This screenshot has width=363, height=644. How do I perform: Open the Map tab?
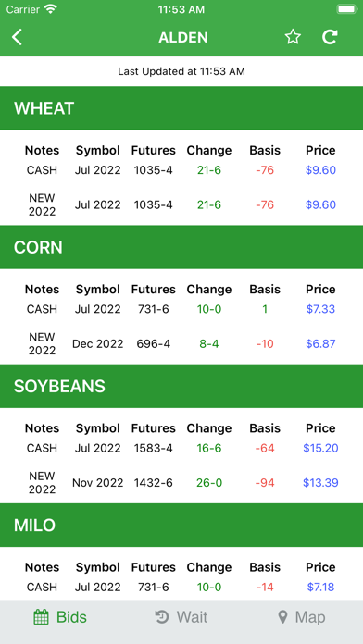(301, 617)
